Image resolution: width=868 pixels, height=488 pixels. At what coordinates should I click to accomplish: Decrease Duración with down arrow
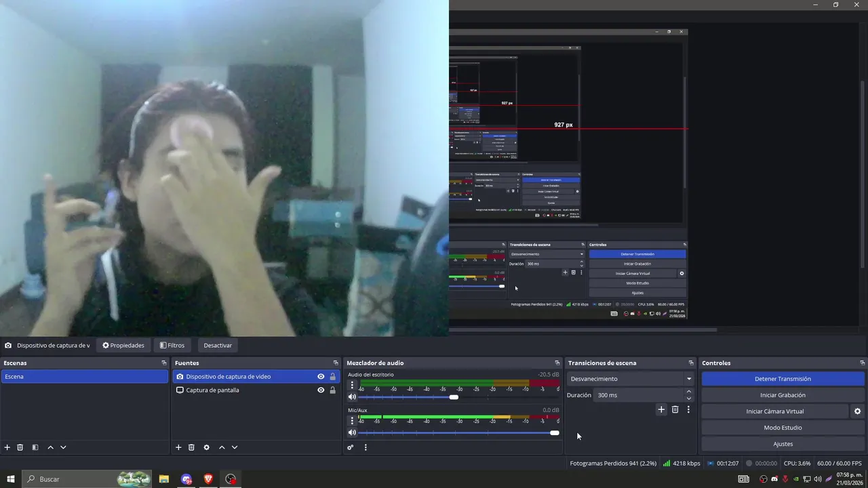pos(689,399)
